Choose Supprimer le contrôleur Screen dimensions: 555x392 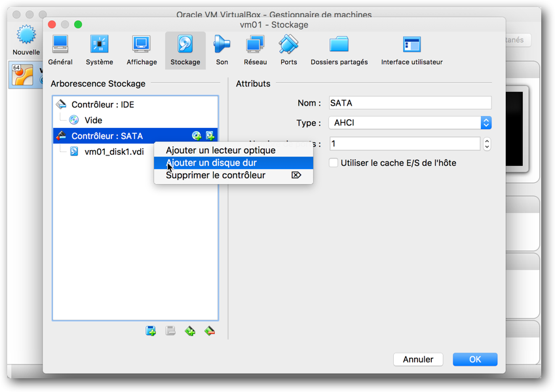[x=234, y=175]
